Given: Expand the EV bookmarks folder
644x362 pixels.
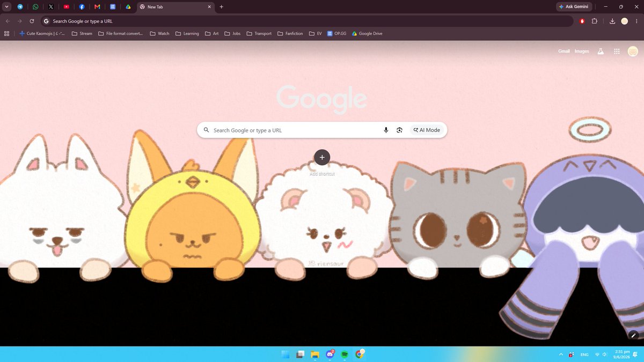Looking at the screenshot, I should [316, 33].
